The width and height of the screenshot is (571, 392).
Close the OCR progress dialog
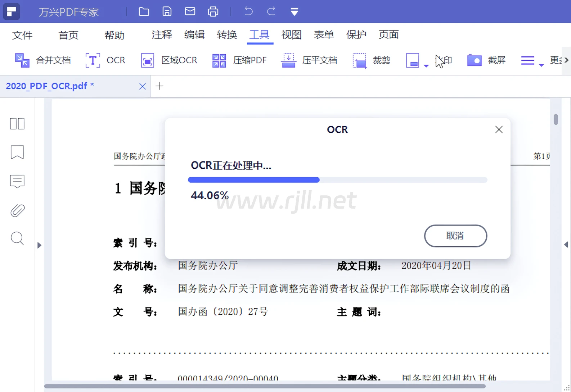[x=499, y=129]
